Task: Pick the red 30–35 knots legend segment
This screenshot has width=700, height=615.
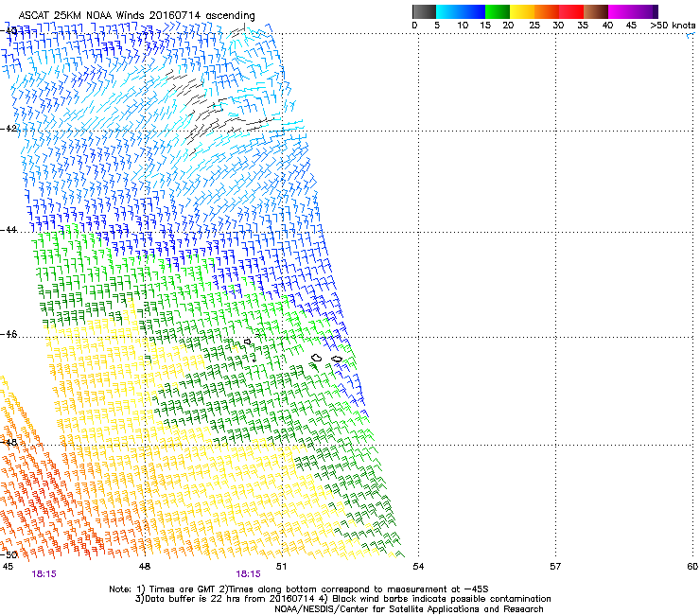Action: 571,11
